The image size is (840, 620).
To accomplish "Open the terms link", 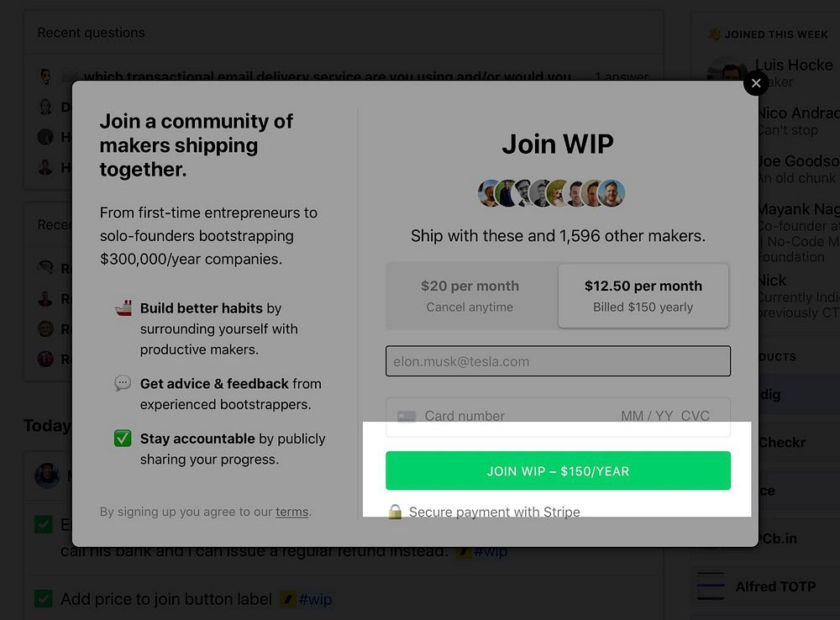I will (x=292, y=512).
